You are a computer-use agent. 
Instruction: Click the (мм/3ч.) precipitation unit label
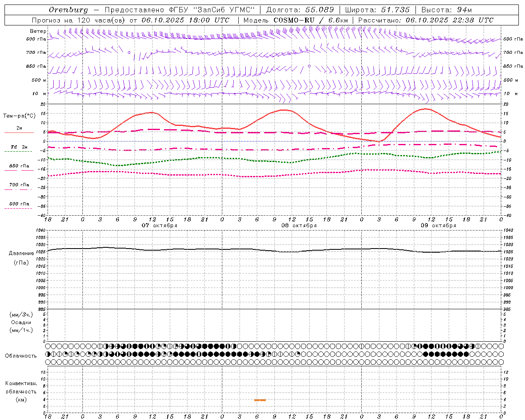(x=21, y=315)
